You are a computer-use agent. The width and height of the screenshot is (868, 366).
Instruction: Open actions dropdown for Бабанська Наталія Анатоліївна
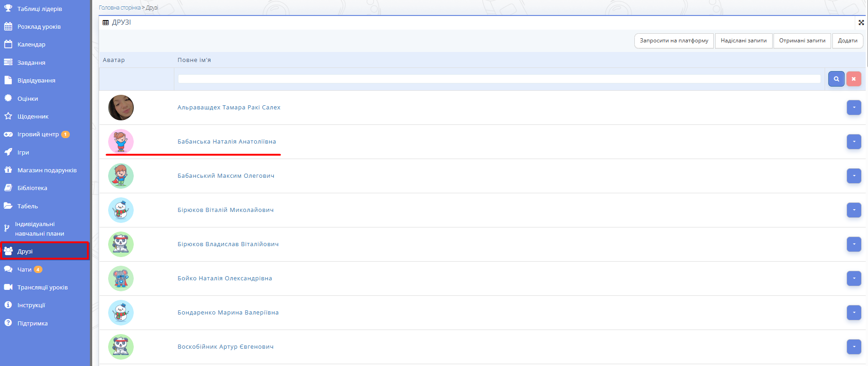pyautogui.click(x=853, y=142)
